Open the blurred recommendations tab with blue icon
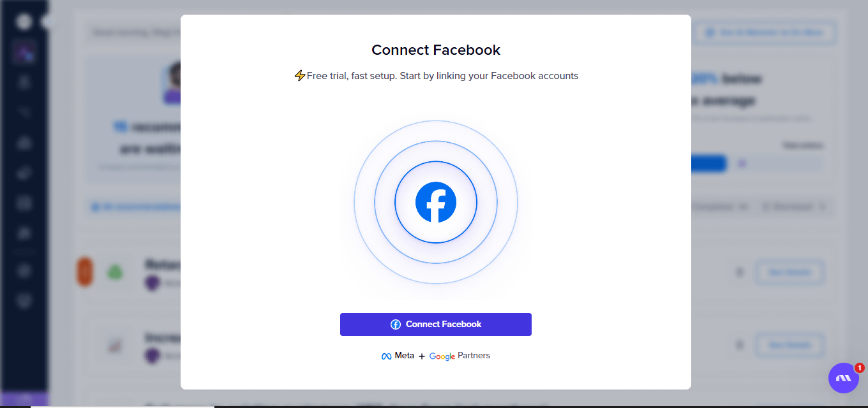The height and width of the screenshot is (408, 868). pos(135,207)
